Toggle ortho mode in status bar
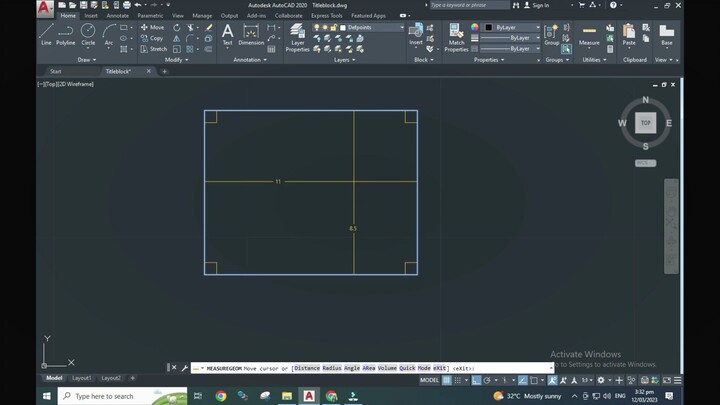720x405 pixels. (476, 380)
